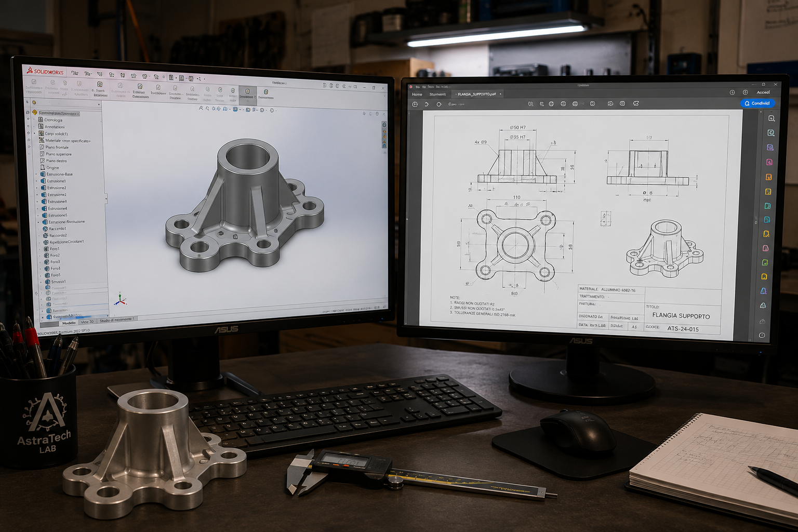The height and width of the screenshot is (532, 798).
Task: Click the 3D flange model in the SolidWorks viewport
Action: point(245,205)
